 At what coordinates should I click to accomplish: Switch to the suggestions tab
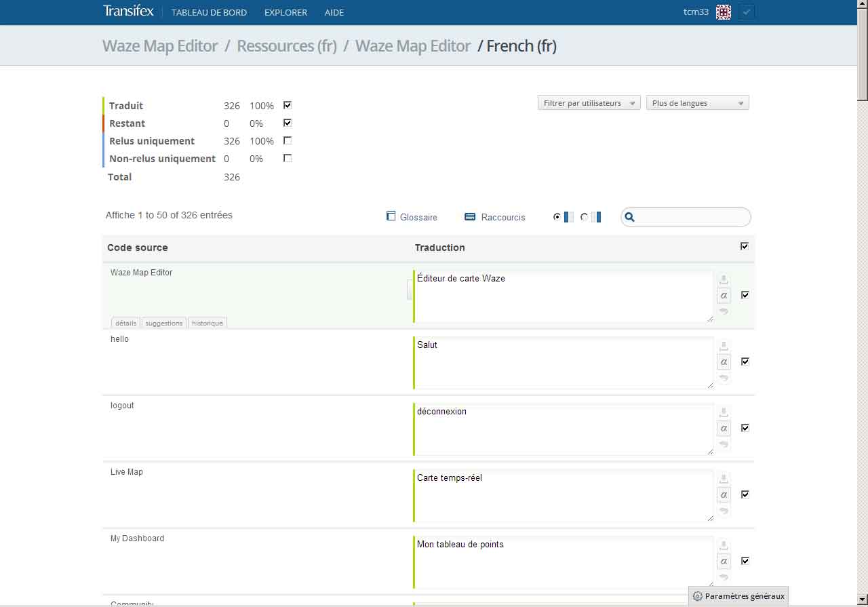(164, 323)
